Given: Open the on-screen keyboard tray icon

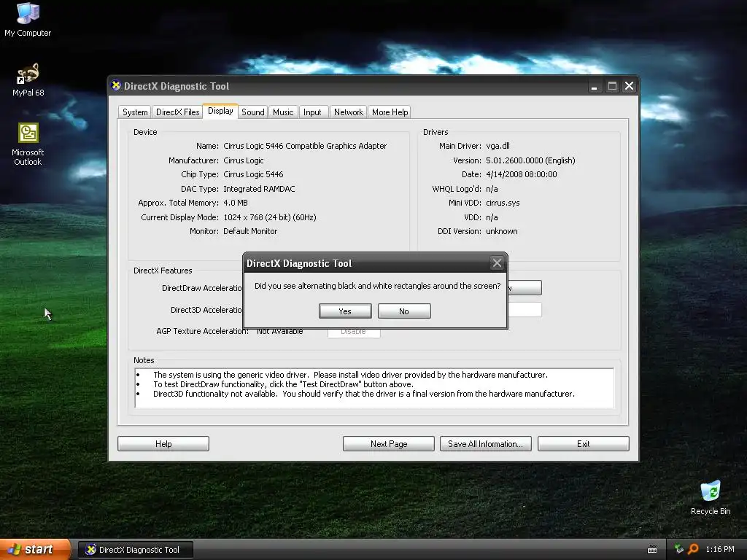Looking at the screenshot, I should (x=652, y=550).
